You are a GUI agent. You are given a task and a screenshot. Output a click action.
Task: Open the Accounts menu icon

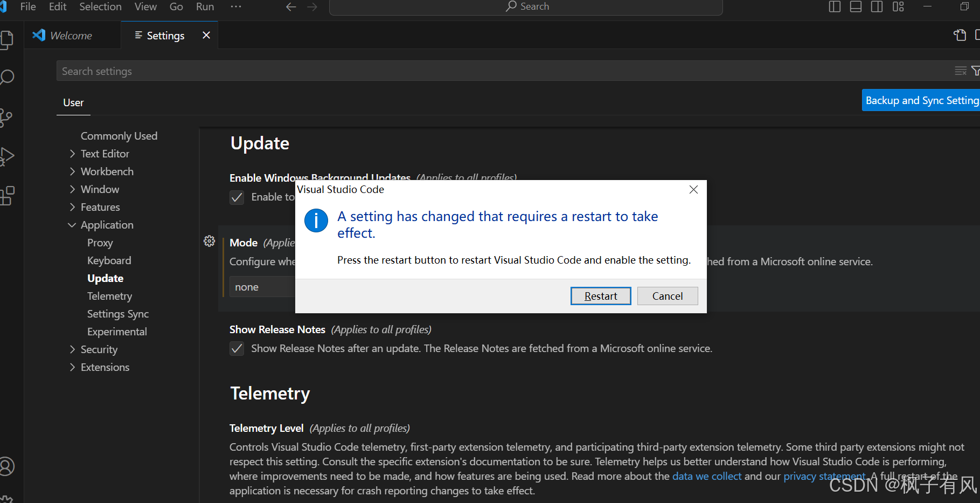click(x=6, y=466)
